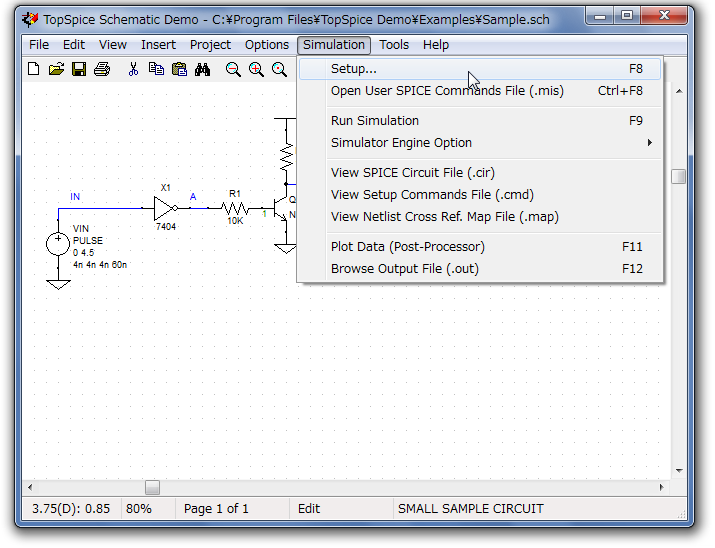Click horizontal scrollbar right arrow
This screenshot has width=715, height=548.
661,487
